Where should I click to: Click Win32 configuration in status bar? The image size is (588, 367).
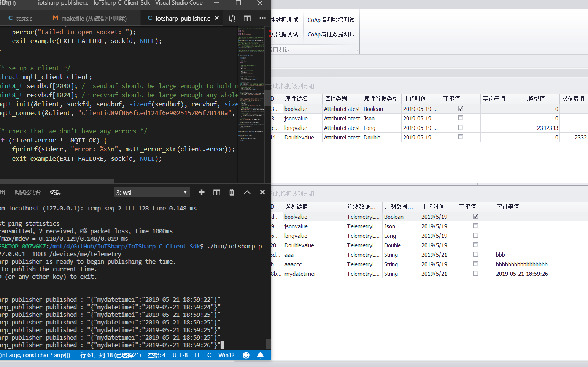tap(226, 355)
